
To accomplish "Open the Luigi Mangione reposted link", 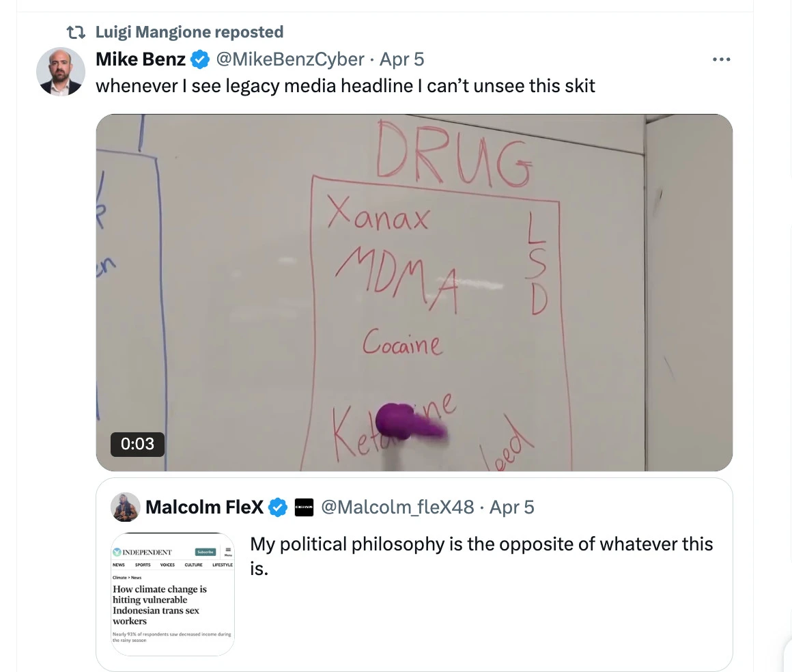I will 189,32.
